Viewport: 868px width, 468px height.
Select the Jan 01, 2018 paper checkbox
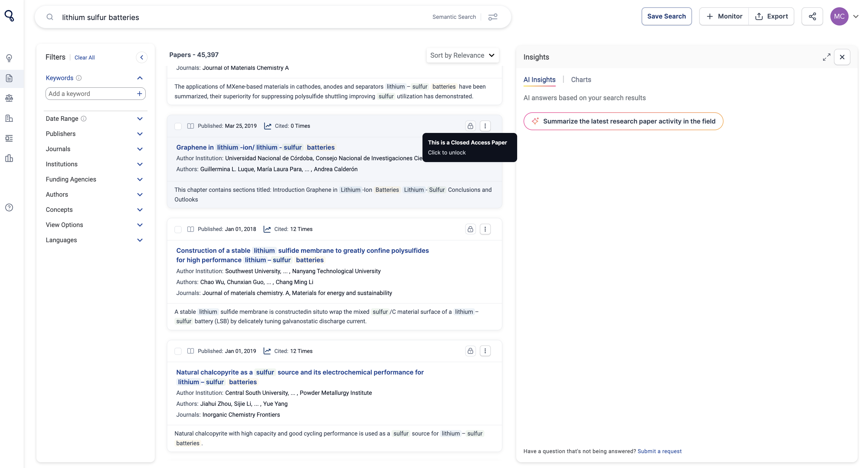[178, 229]
